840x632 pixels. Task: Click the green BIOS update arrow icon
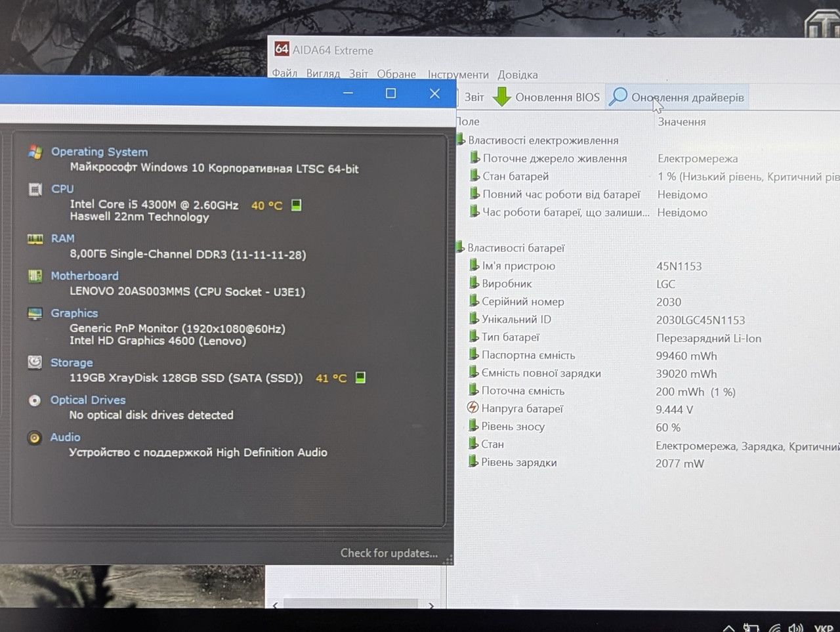coord(501,97)
